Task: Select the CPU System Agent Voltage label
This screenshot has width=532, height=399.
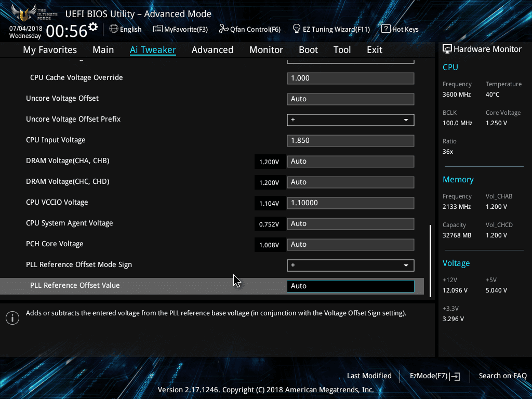Action: pos(69,223)
